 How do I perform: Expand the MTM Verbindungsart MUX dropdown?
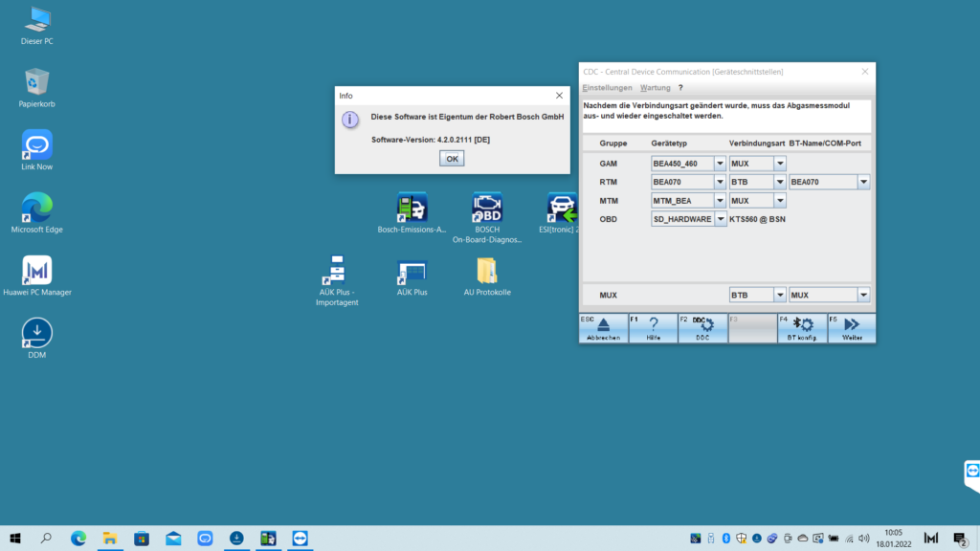[x=779, y=201]
